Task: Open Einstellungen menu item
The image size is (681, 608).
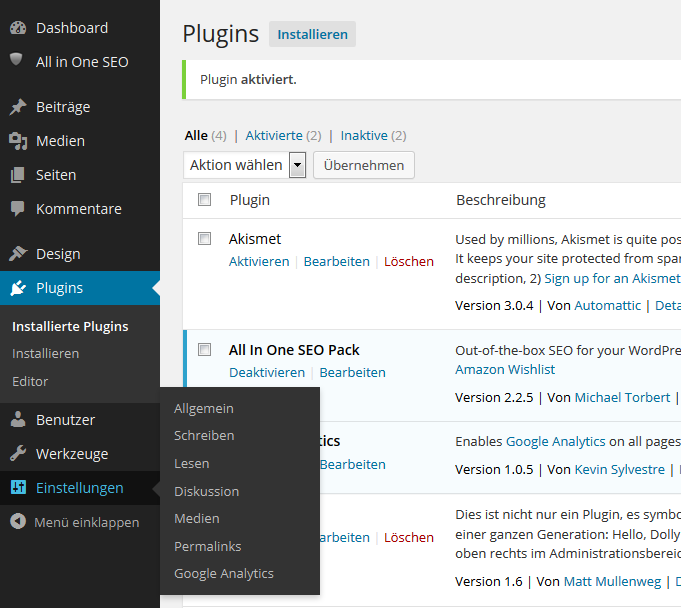Action: [x=80, y=487]
